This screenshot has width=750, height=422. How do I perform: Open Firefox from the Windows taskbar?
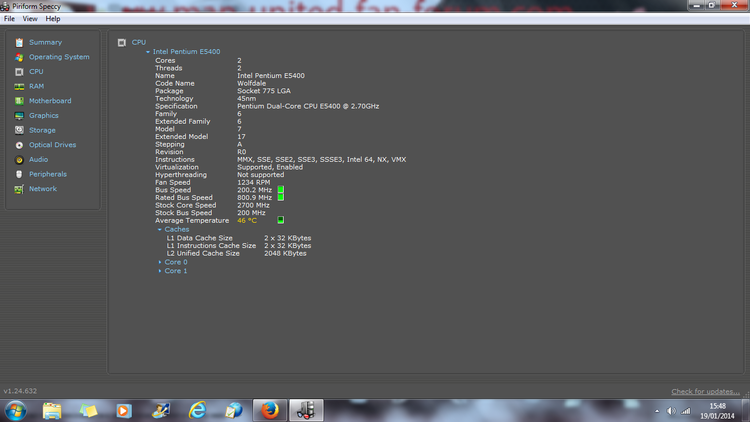(269, 410)
